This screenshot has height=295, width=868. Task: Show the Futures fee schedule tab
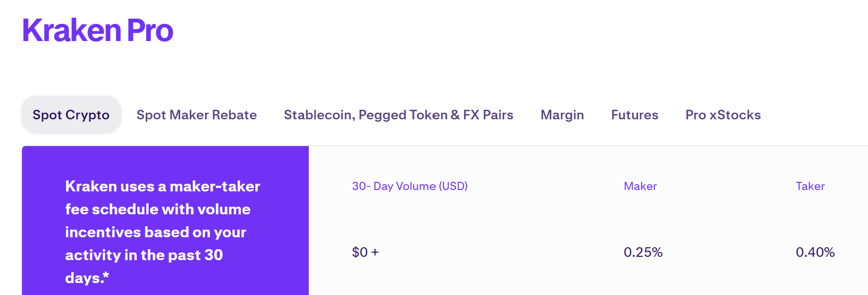(634, 115)
